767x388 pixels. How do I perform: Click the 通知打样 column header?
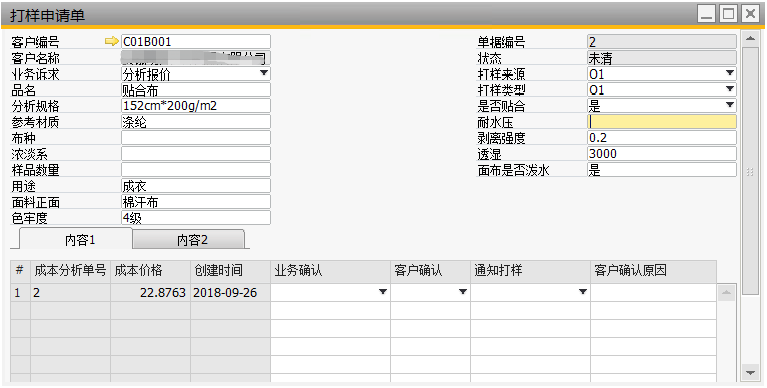pyautogui.click(x=530, y=271)
